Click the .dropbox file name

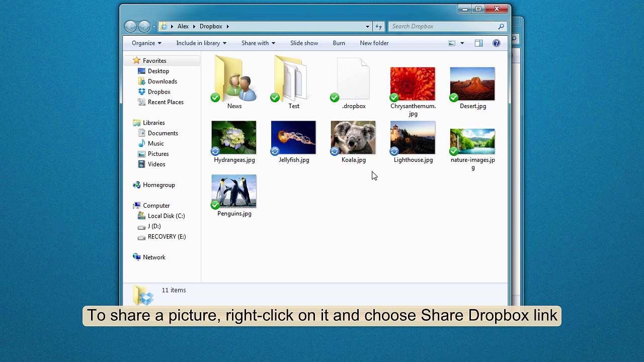click(353, 106)
